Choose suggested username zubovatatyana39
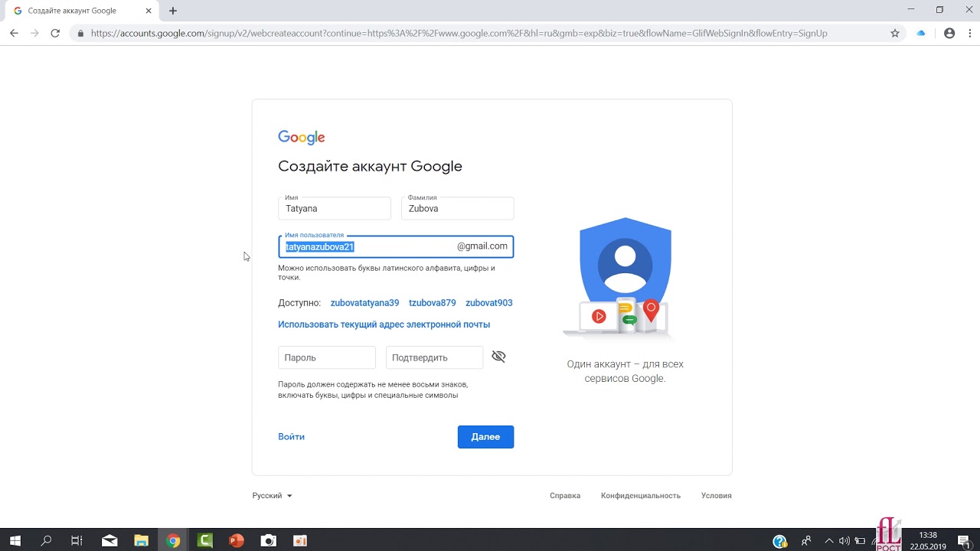Viewport: 980px width, 551px height. tap(364, 303)
